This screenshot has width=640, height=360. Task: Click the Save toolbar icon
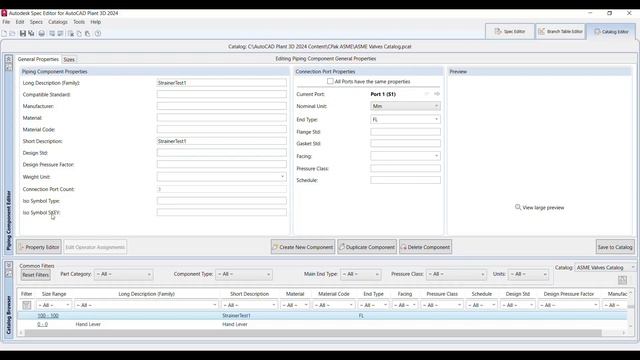[x=23, y=33]
